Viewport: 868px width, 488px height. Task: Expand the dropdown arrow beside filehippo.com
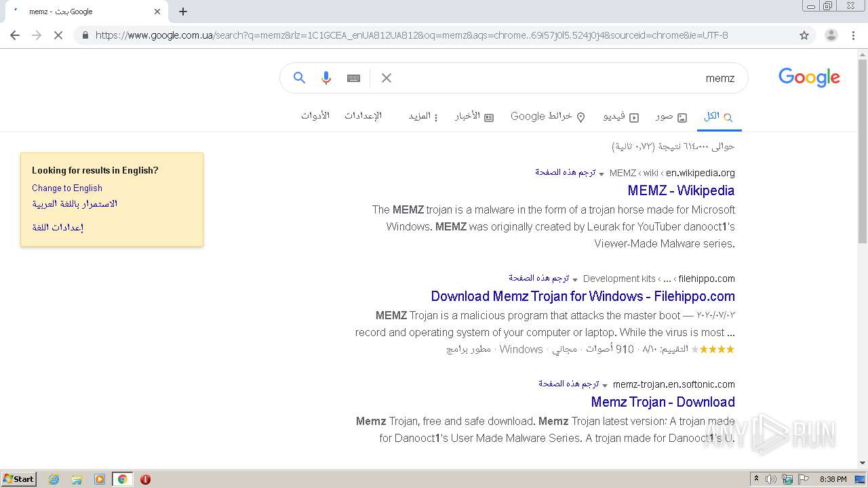click(x=575, y=280)
